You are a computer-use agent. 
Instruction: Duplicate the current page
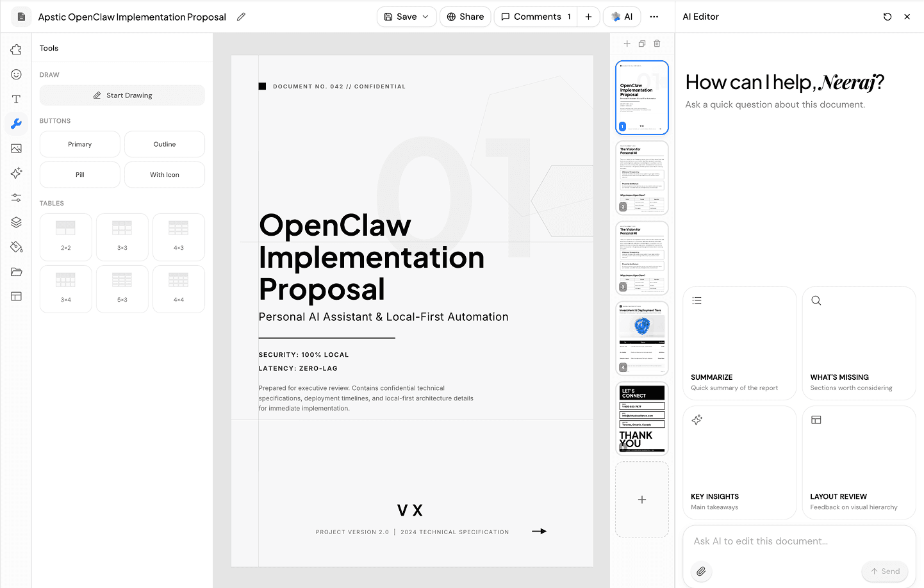tap(642, 43)
